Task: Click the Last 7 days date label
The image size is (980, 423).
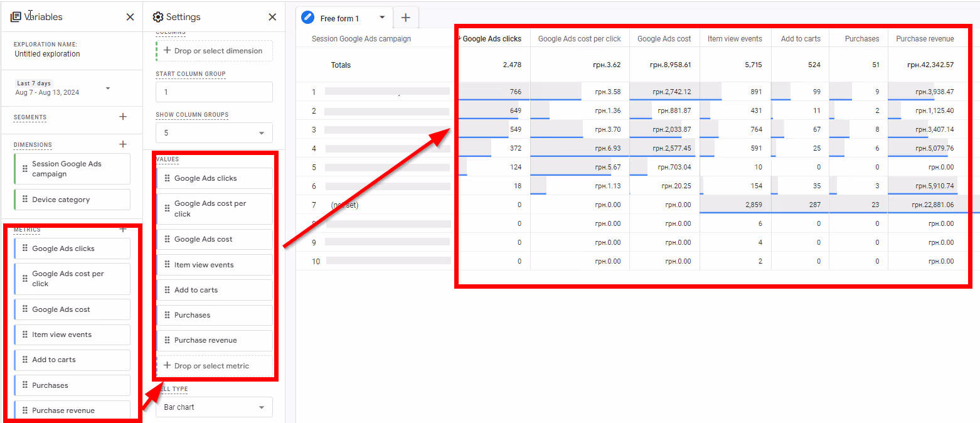Action: tap(34, 83)
